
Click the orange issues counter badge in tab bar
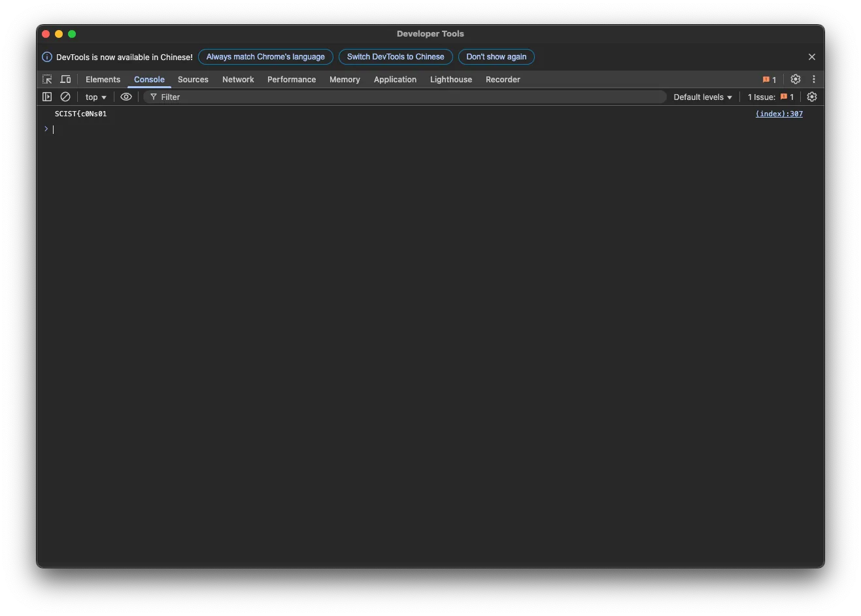coord(769,80)
